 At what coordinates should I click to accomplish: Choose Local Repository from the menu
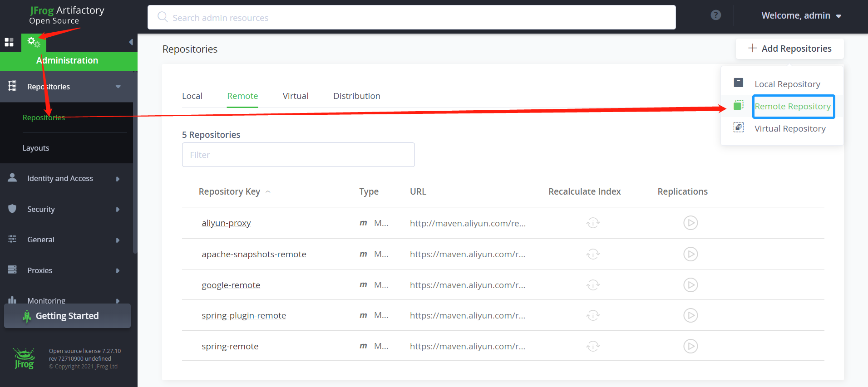(787, 84)
